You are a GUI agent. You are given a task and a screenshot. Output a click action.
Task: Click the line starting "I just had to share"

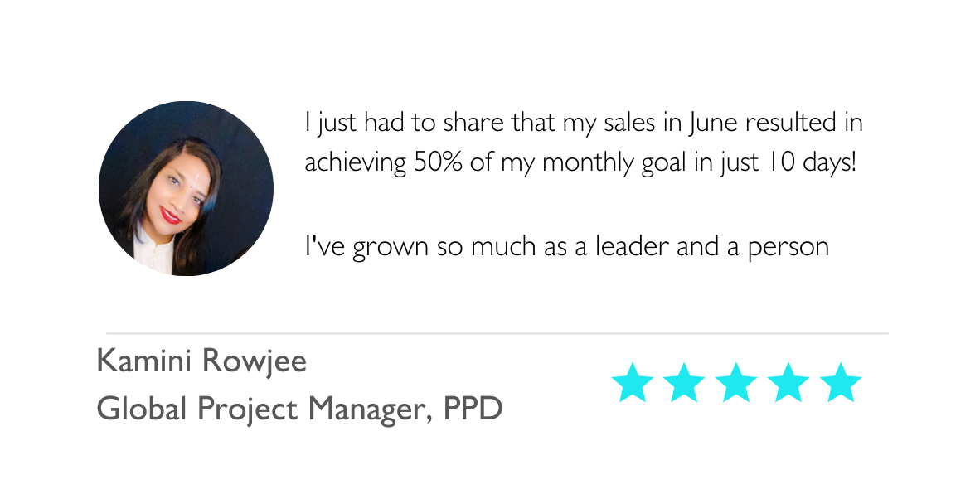pos(584,123)
